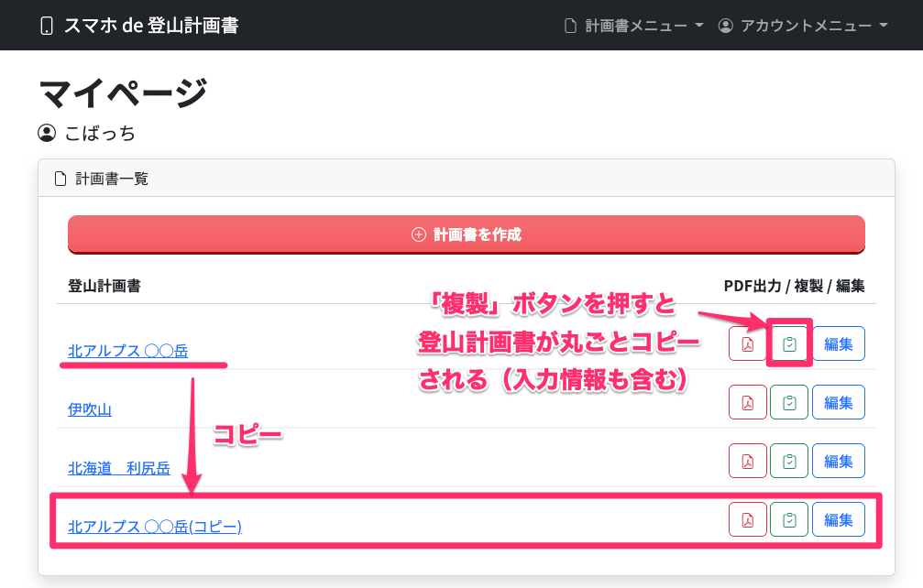The width and height of the screenshot is (923, 588).
Task: Edit the 伊吹山 plan
Action: (839, 402)
